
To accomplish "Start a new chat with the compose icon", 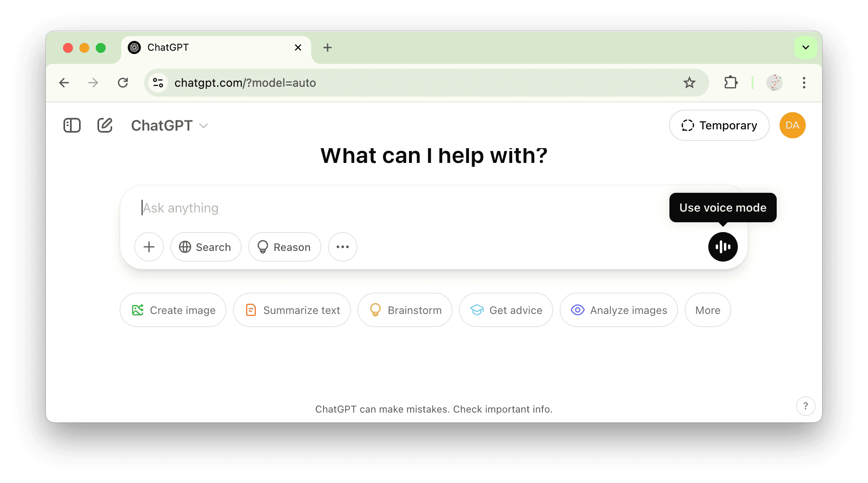I will (105, 125).
